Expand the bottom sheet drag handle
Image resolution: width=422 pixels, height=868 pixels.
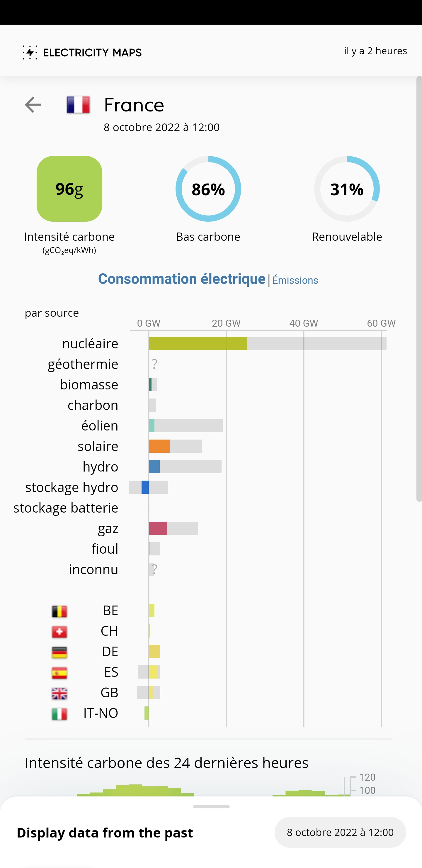coord(211,807)
